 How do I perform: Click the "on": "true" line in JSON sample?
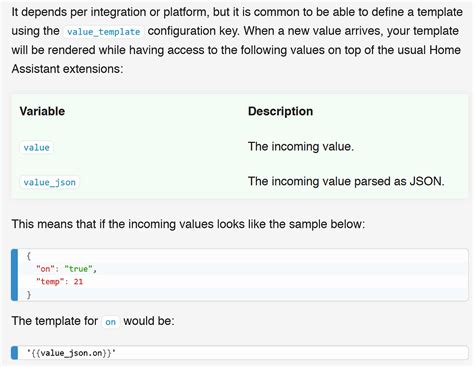tap(66, 269)
